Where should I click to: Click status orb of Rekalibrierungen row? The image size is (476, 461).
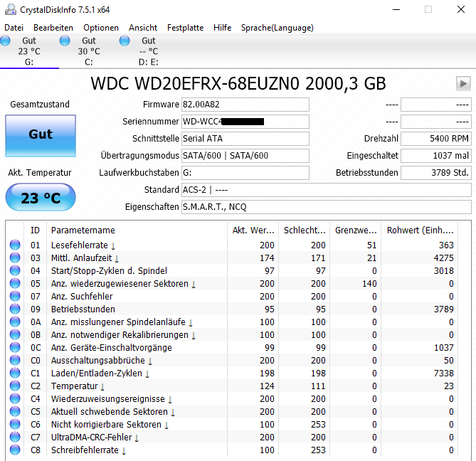15,334
